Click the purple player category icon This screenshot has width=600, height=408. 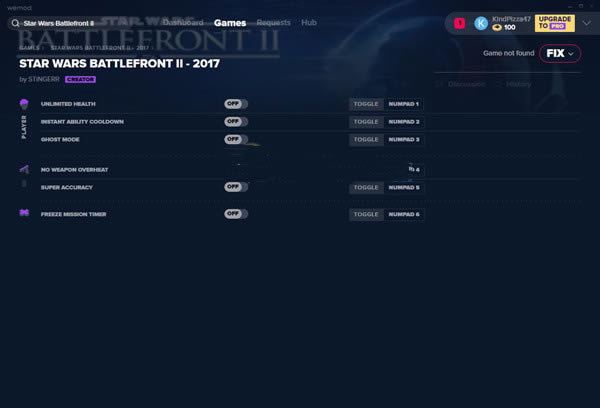pos(24,104)
